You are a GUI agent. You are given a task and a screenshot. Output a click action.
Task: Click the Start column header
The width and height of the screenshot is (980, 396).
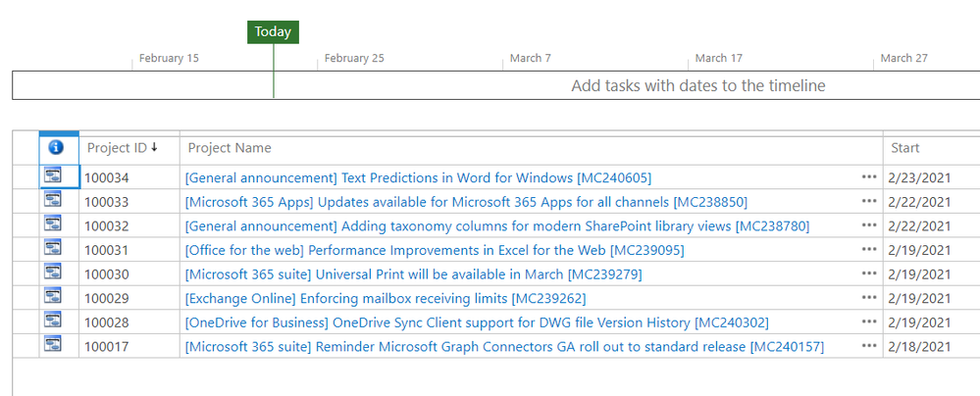(x=904, y=148)
